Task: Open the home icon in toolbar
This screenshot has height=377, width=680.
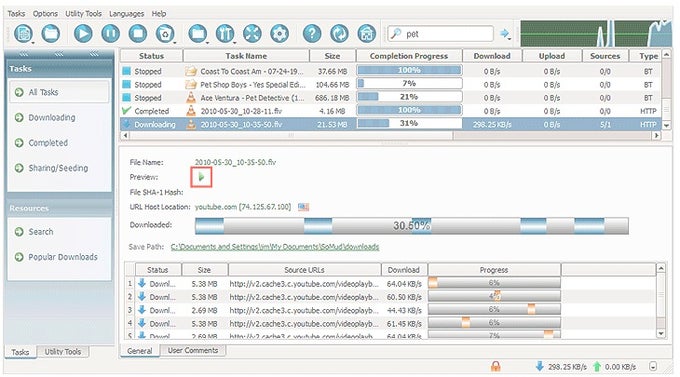Action: [366, 33]
